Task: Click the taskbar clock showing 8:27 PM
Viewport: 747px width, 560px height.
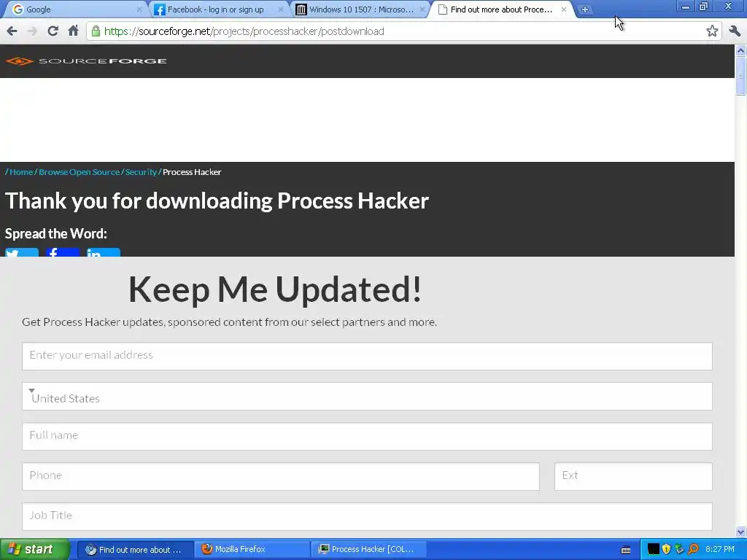Action: point(720,550)
